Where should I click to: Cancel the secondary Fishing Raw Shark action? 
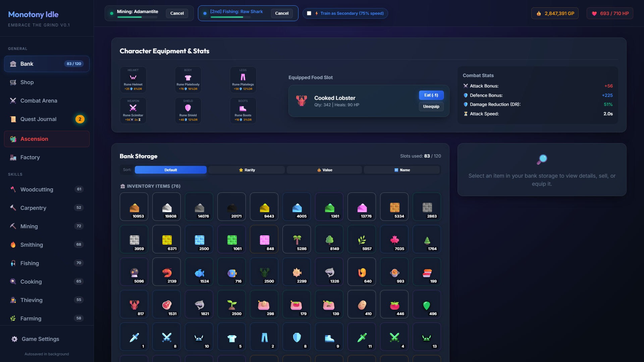pos(282,13)
